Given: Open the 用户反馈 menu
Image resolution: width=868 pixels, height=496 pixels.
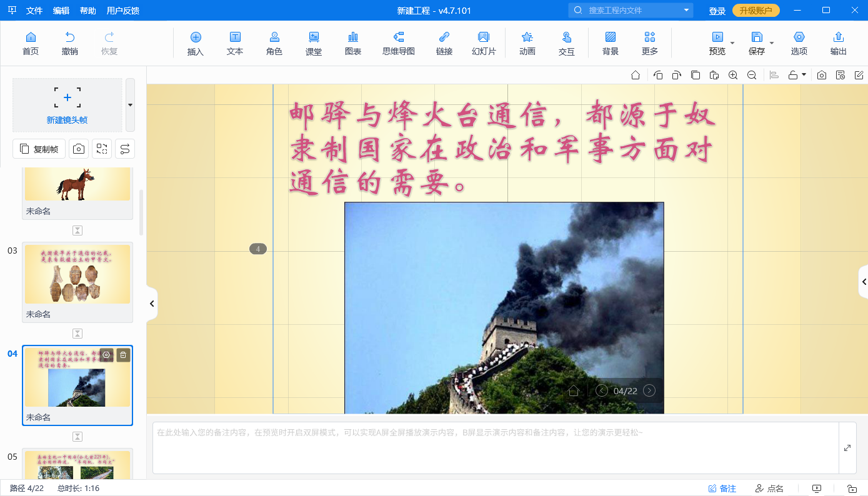Looking at the screenshot, I should coord(123,11).
